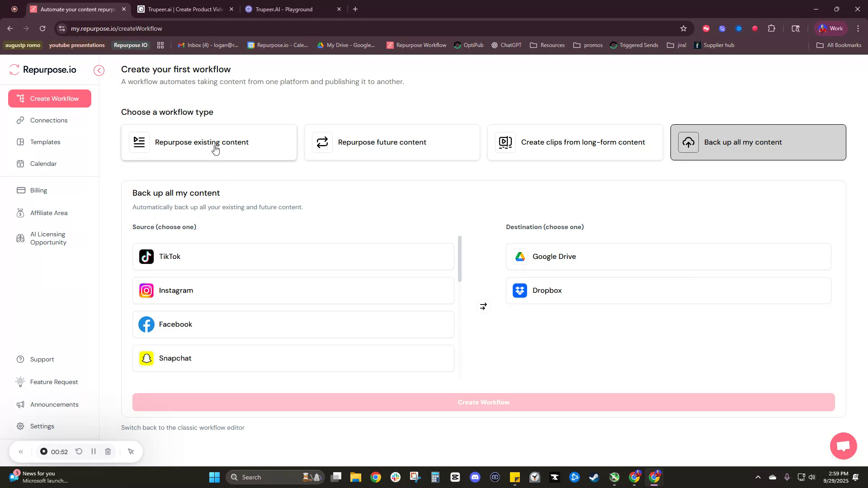Choose Dropbox as the destination
Viewport: 868px width, 488px height.
[x=667, y=290]
